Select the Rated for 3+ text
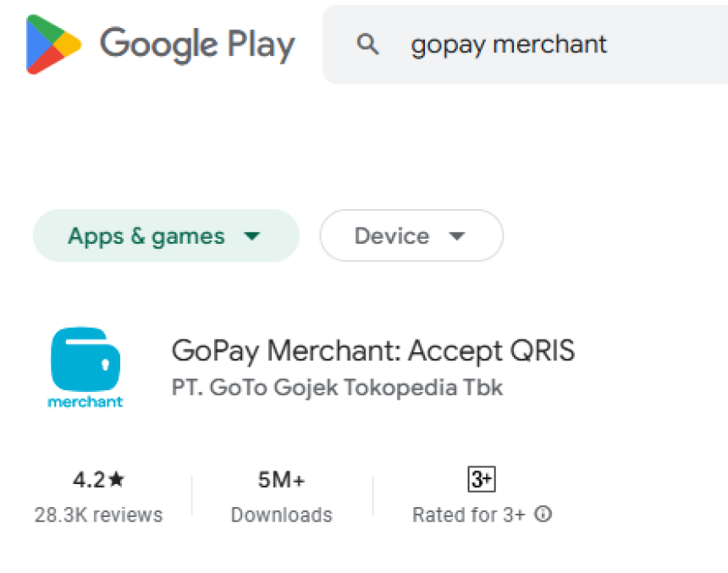Viewport: 728px width, 573px height. [469, 515]
